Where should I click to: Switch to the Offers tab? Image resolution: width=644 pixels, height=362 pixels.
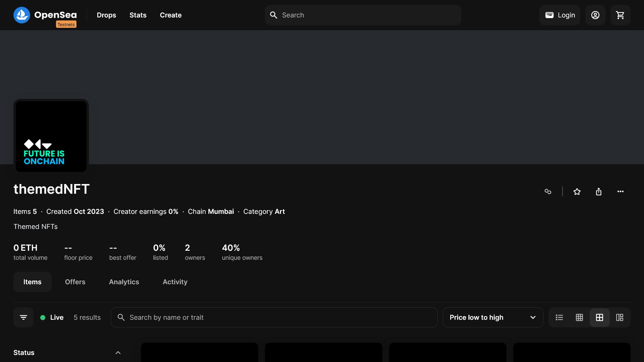coord(75,282)
